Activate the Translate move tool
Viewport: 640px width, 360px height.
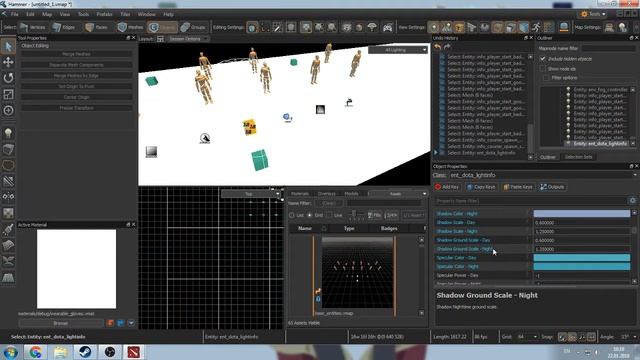click(x=8, y=62)
